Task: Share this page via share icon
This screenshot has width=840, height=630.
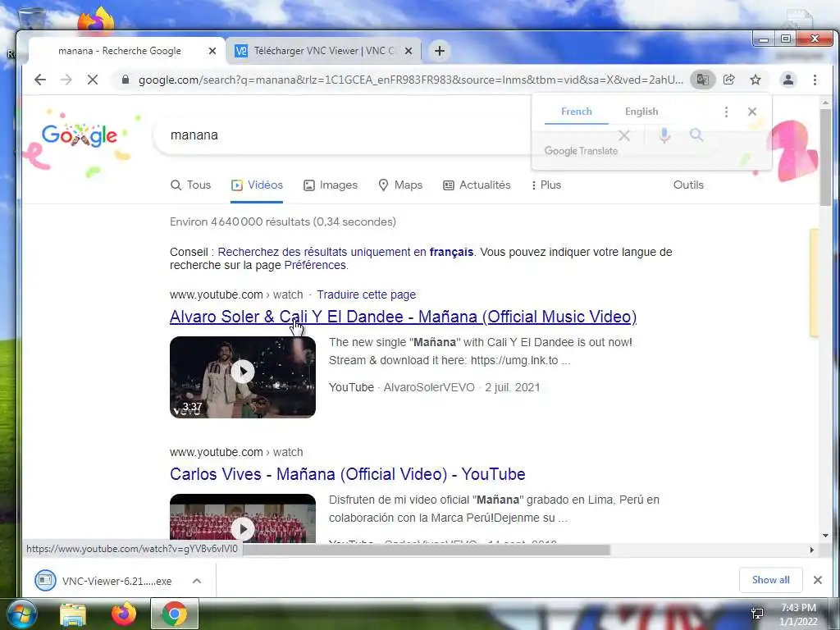Action: (x=728, y=80)
